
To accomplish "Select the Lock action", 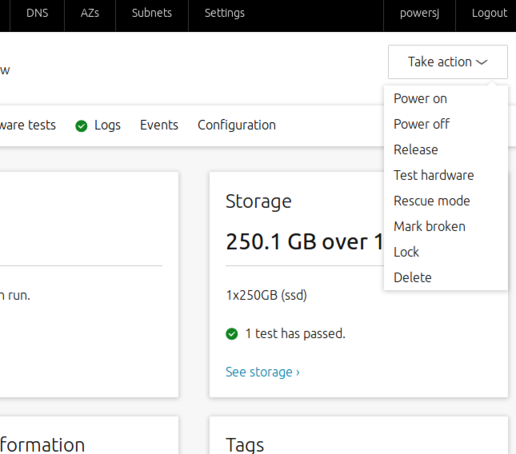I will (x=406, y=252).
